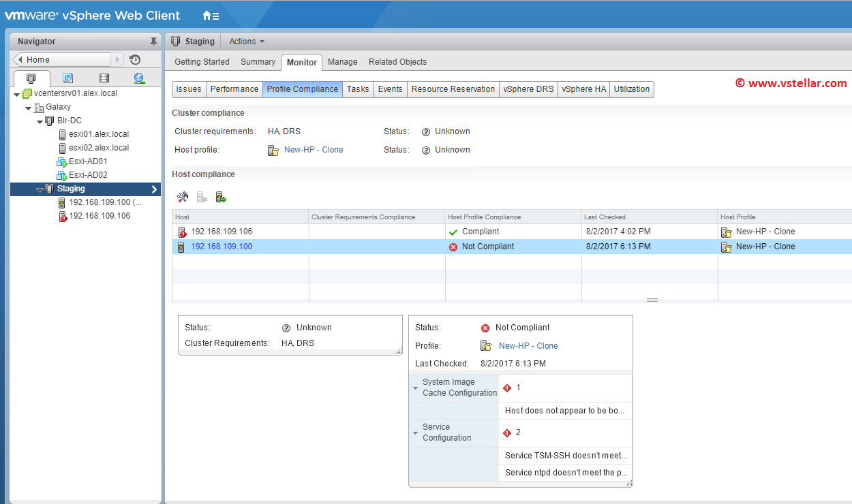Select esxi01.alex.local in the inventory tree
This screenshot has height=504, width=852.
[99, 134]
